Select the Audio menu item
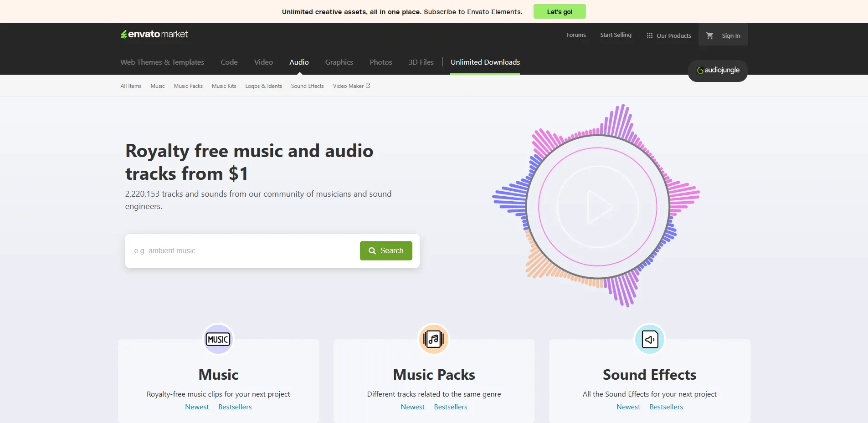Image resolution: width=868 pixels, height=423 pixels. (x=299, y=62)
